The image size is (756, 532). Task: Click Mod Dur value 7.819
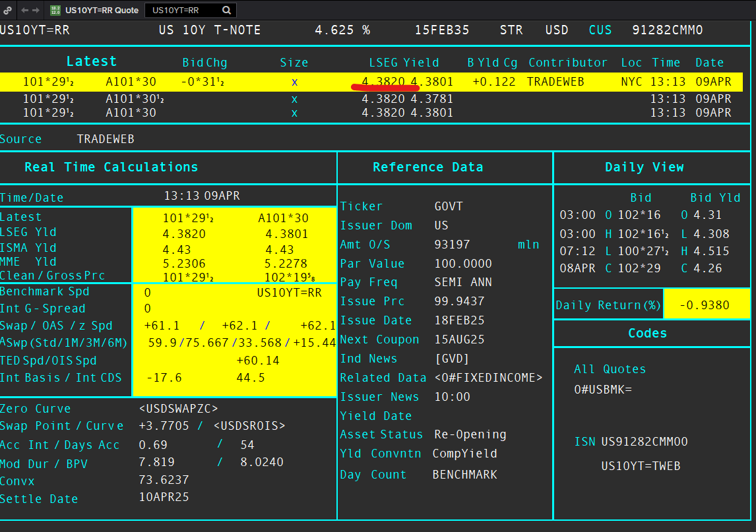156,461
